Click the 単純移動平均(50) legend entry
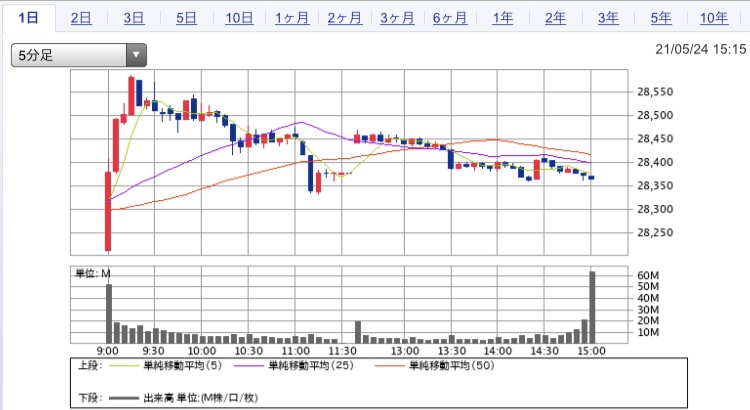Screen dimensions: 750x410 pyautogui.click(x=452, y=366)
